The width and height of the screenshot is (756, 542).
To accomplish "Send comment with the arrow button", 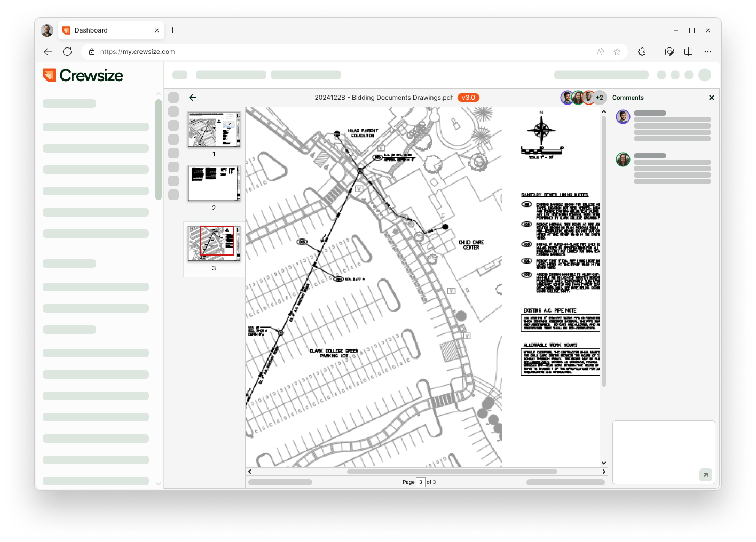I will coord(705,474).
